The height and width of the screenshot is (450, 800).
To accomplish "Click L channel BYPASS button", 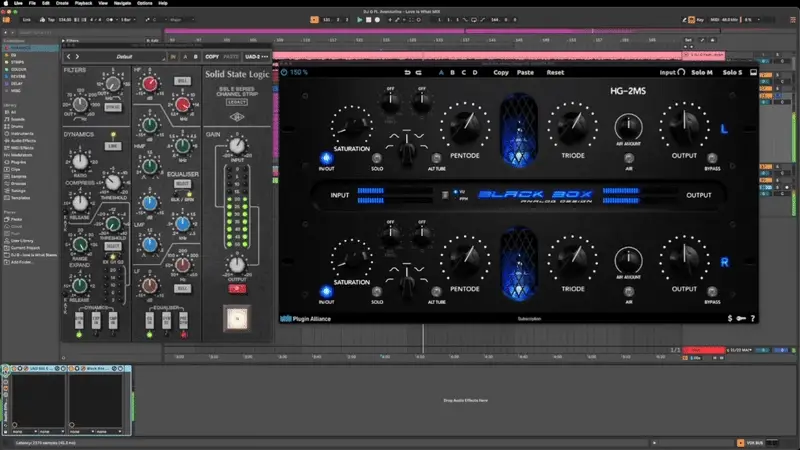I will point(712,158).
